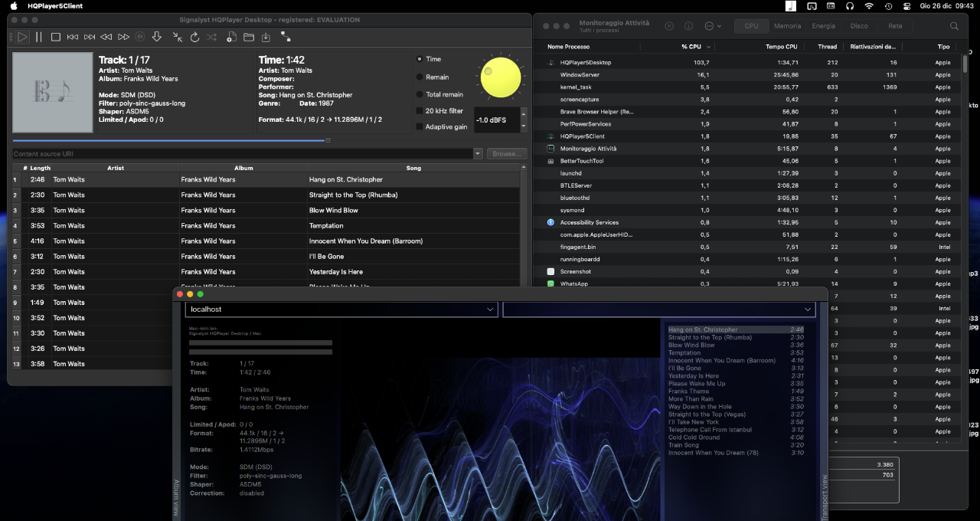
Task: Open the HQPlayer5Client menu in the menu bar
Action: point(55,5)
